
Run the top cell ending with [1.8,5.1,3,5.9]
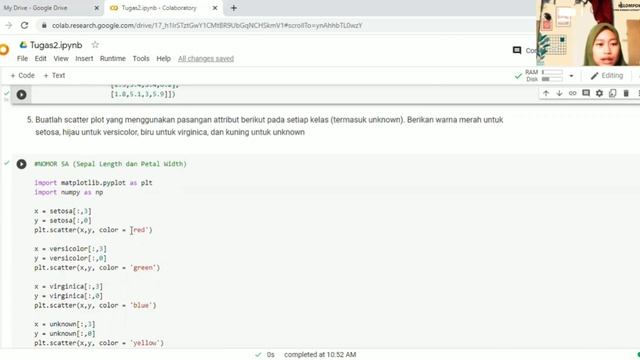click(22, 95)
